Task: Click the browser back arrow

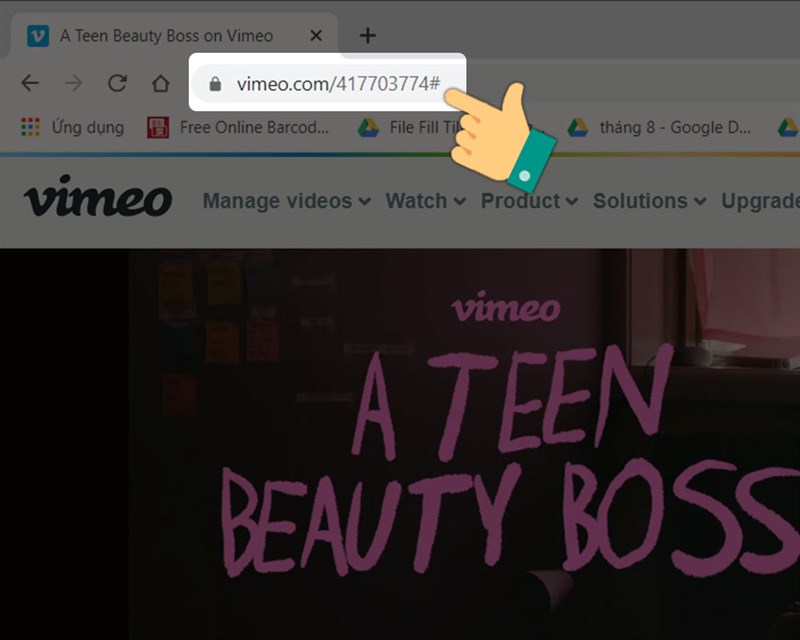Action: pos(30,83)
